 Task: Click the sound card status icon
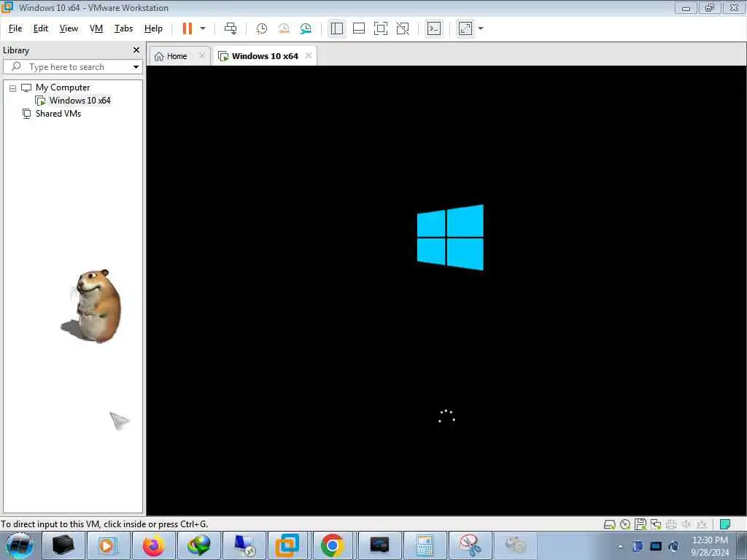686,525
